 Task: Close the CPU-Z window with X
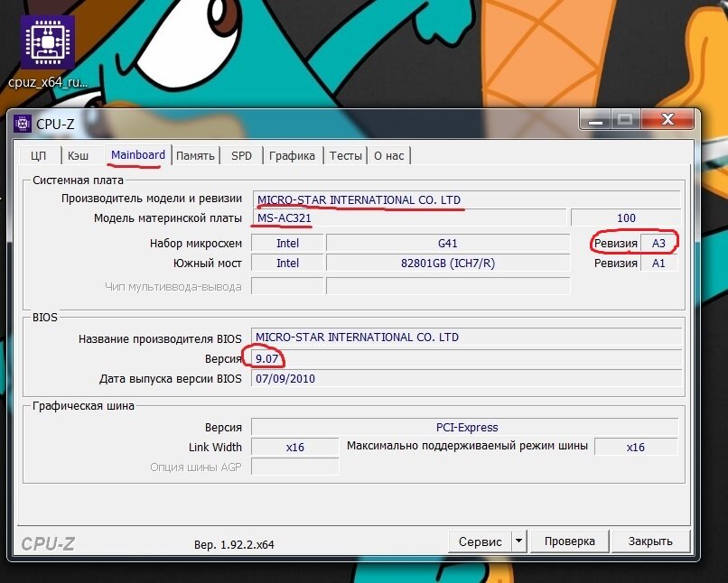tap(667, 120)
